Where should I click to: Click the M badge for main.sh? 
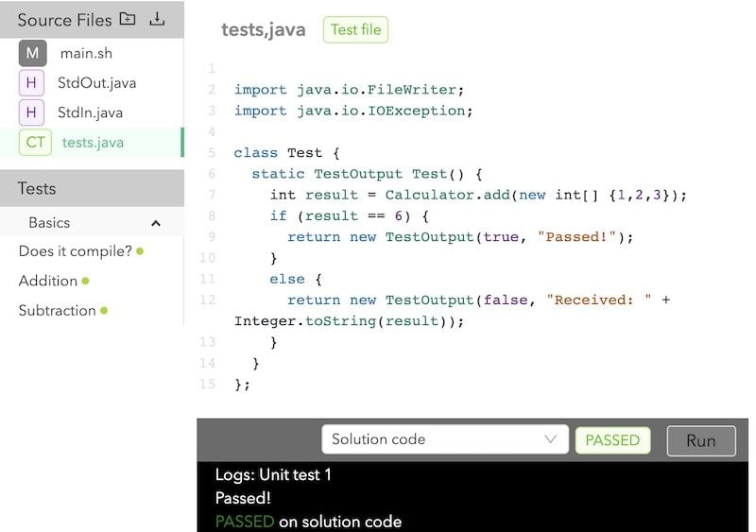pos(33,53)
